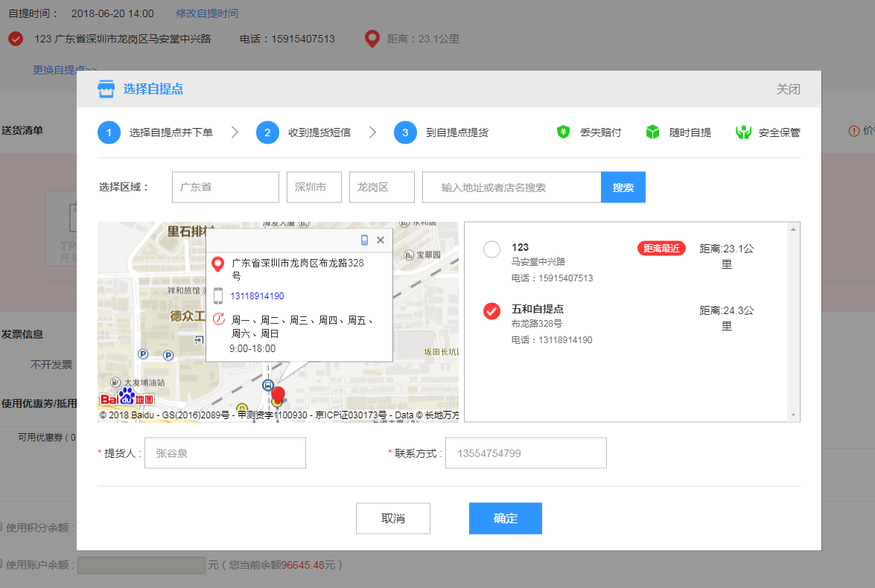Screen dimensions: 875x588
Task: Close the map info popup
Action: (x=381, y=240)
